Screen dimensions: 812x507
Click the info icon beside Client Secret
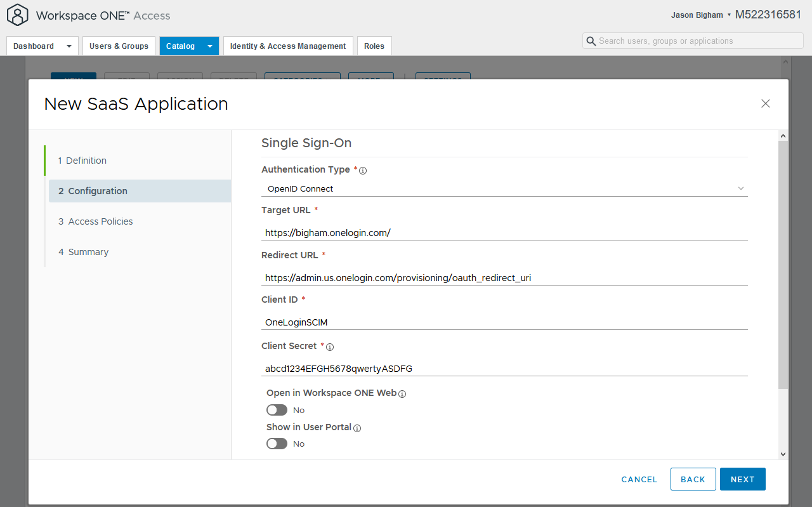click(330, 346)
